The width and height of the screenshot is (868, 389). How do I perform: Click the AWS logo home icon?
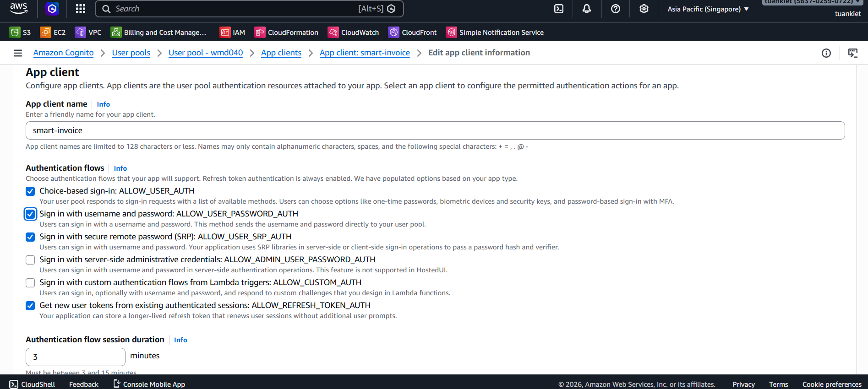tap(19, 8)
